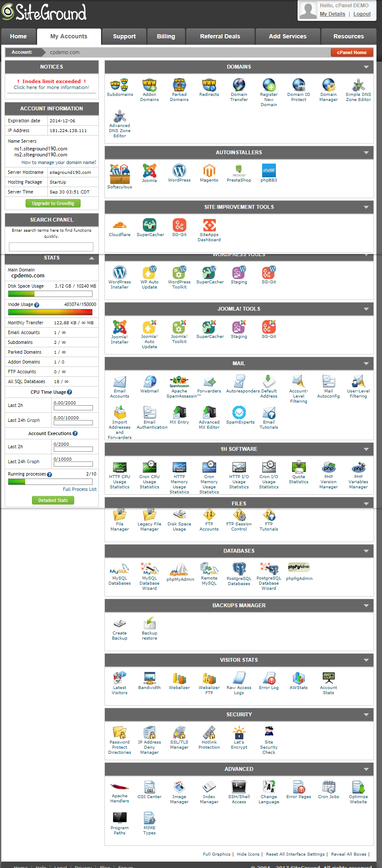The width and height of the screenshot is (382, 868).
Task: Open the My Details link
Action: (x=333, y=14)
